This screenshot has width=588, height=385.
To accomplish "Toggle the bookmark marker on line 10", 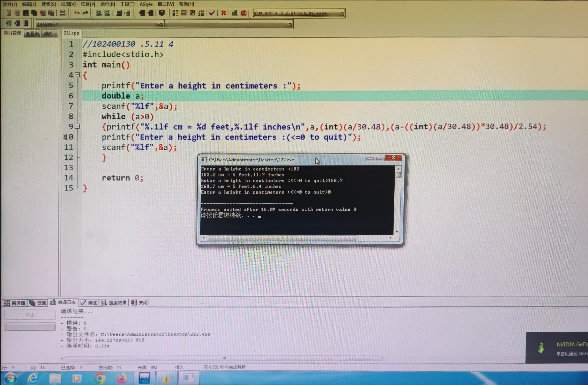I will click(x=65, y=137).
